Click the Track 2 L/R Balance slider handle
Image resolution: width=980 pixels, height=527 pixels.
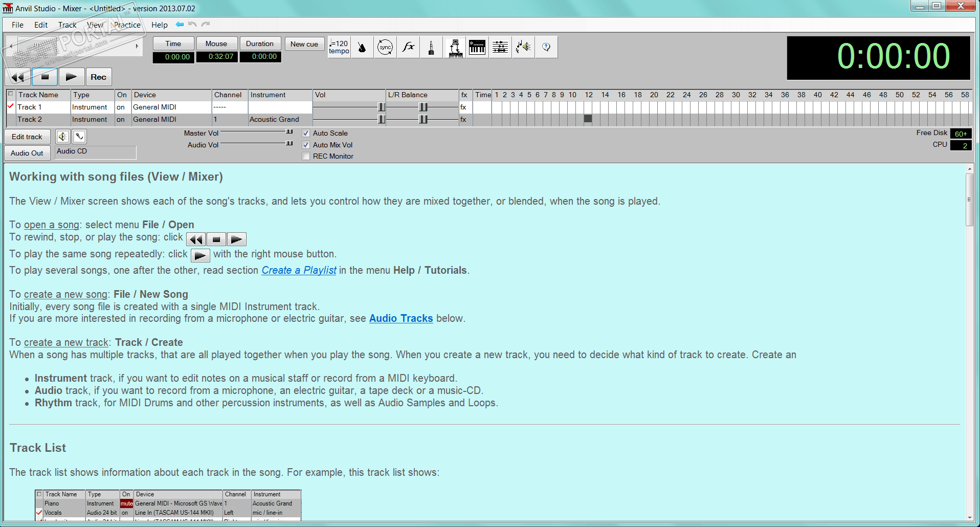click(x=424, y=119)
